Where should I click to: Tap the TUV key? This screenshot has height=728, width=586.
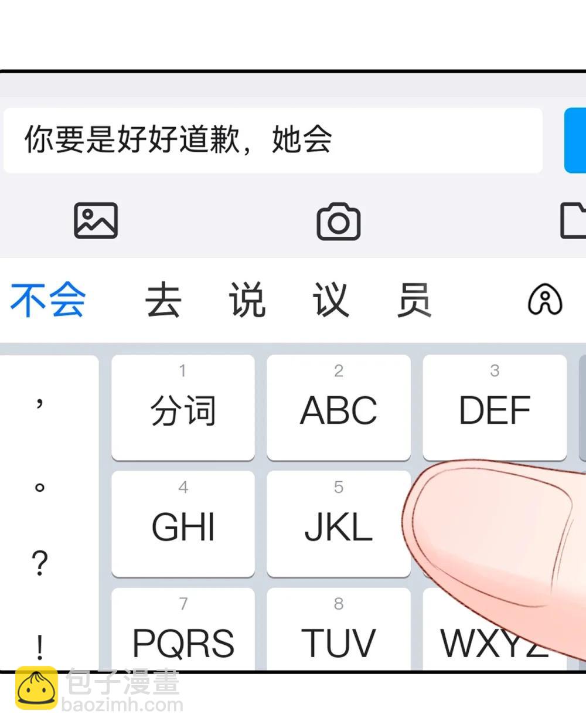coord(339,629)
